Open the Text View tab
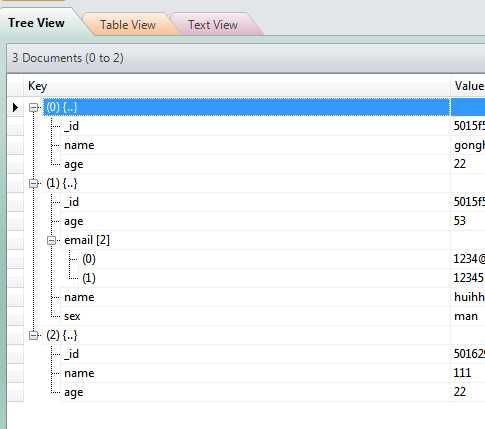Image resolution: width=485 pixels, height=429 pixels. pyautogui.click(x=213, y=25)
